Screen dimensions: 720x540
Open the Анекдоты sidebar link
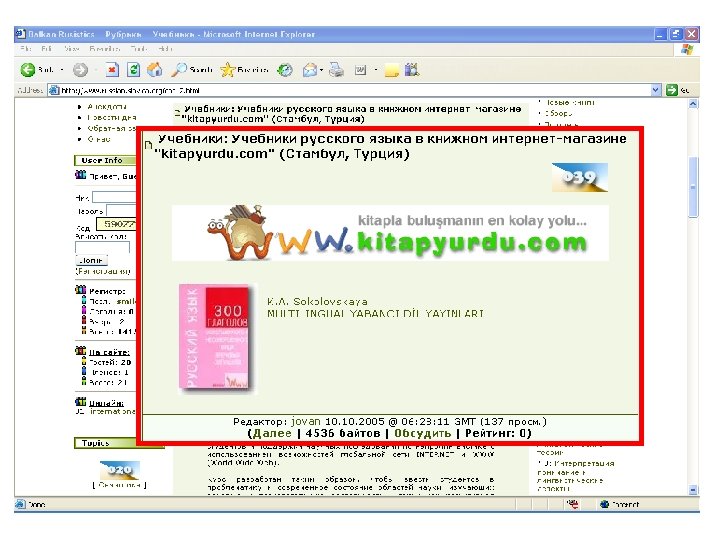click(107, 107)
